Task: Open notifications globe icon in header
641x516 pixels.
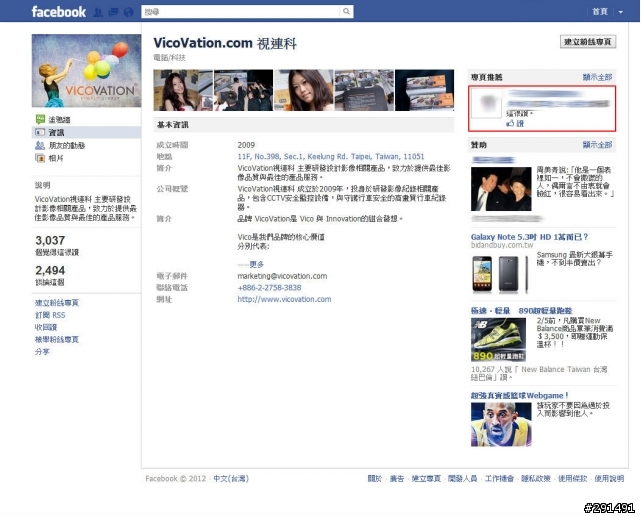Action: click(128, 12)
